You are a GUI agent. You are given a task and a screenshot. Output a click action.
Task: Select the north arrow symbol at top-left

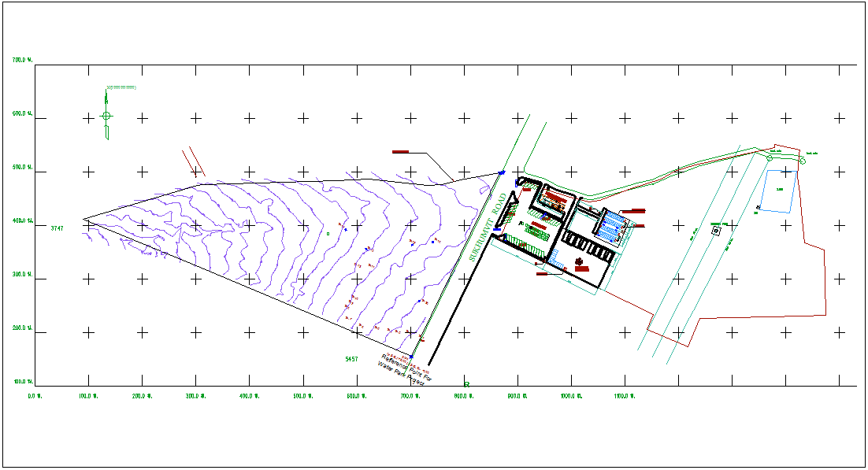tap(105, 117)
